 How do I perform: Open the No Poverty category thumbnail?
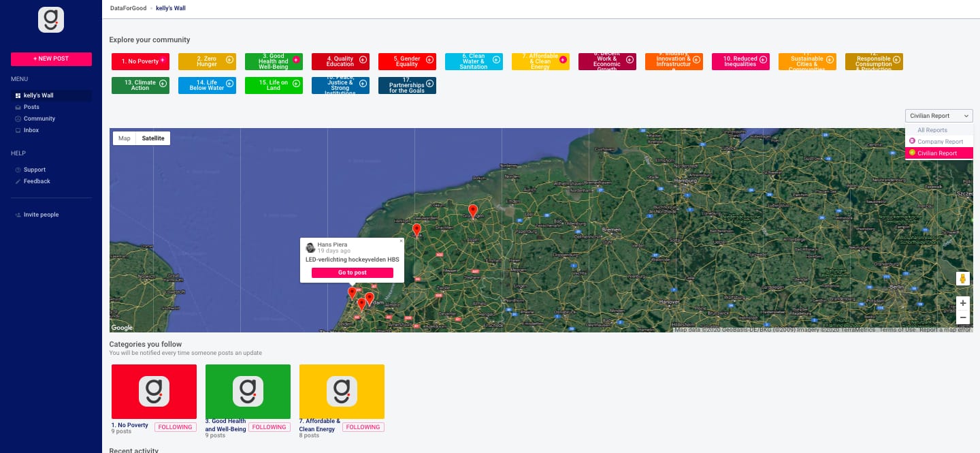(154, 391)
